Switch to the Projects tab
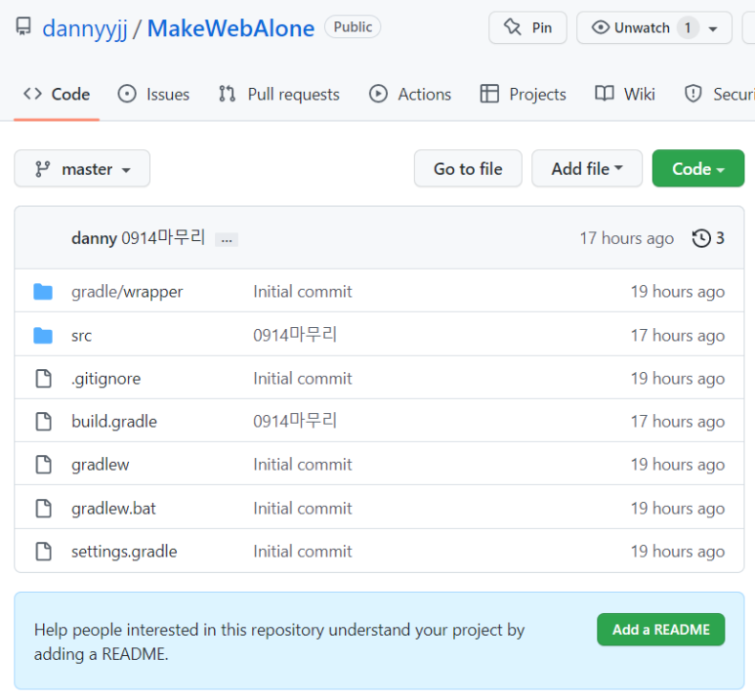 coord(523,94)
